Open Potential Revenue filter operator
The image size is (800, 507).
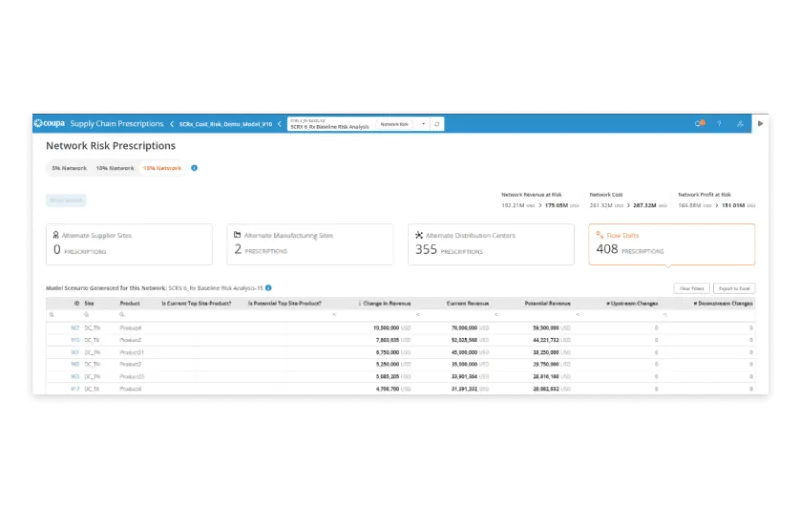pos(496,315)
